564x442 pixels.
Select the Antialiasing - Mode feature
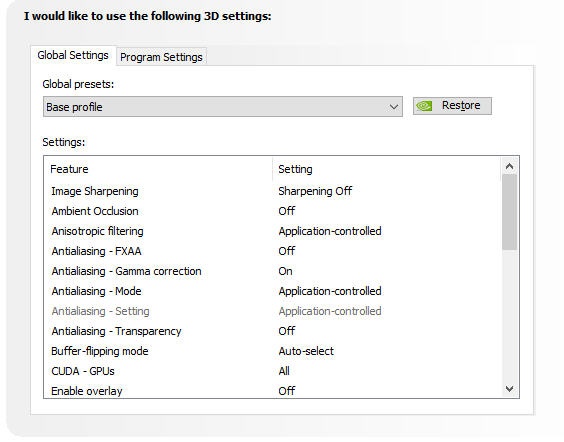96,291
